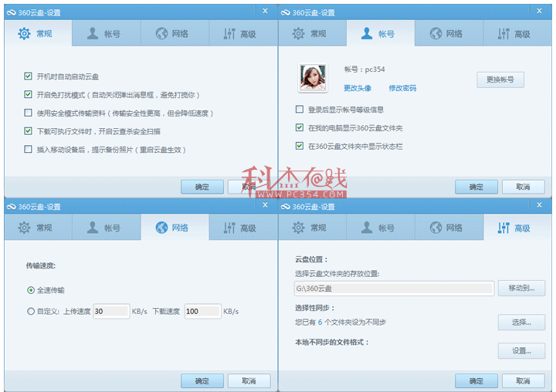Click 360云盘 cloud logo in bottom-left title bar
The image size is (556, 392).
(12, 207)
